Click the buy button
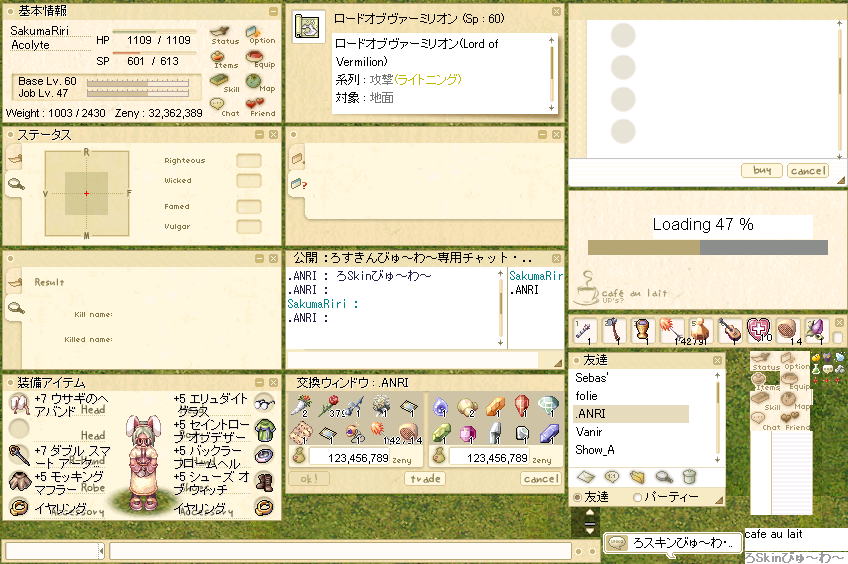Image resolution: width=848 pixels, height=564 pixels. pyautogui.click(x=761, y=170)
